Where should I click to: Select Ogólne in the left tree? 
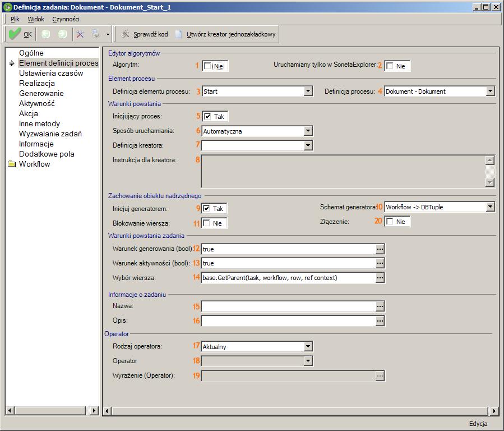point(31,53)
